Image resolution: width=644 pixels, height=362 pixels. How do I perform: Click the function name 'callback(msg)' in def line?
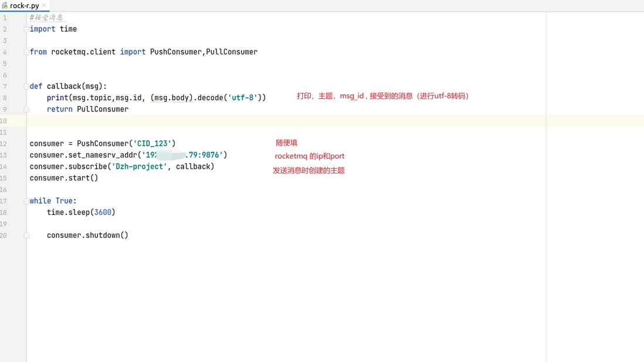pyautogui.click(x=74, y=87)
